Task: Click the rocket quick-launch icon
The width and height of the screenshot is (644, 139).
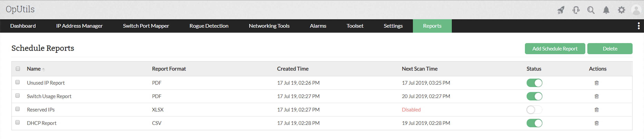Action: click(x=561, y=10)
